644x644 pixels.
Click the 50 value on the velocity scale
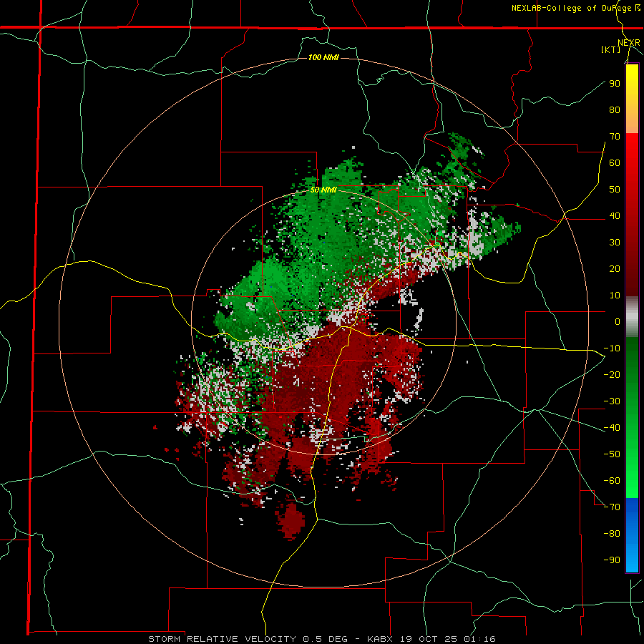coord(615,190)
